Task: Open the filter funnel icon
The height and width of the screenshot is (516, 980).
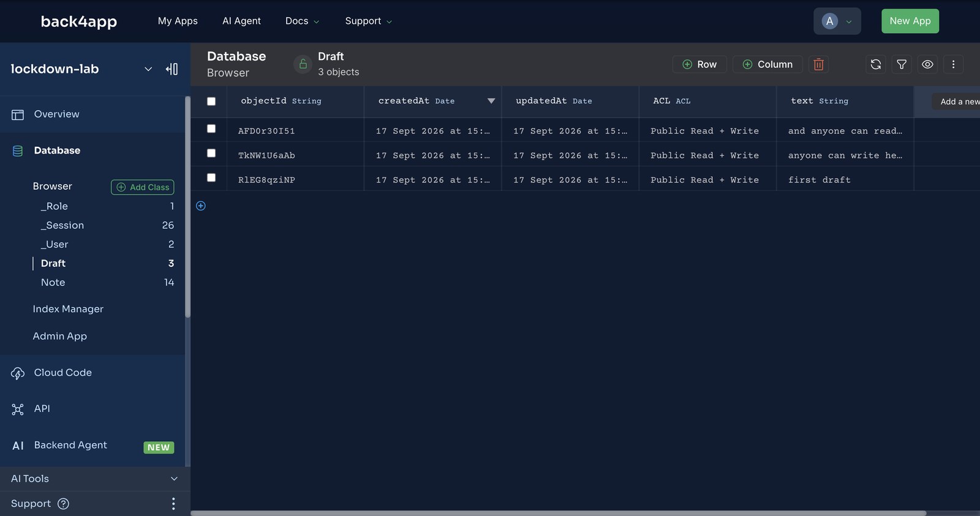Action: pos(902,64)
